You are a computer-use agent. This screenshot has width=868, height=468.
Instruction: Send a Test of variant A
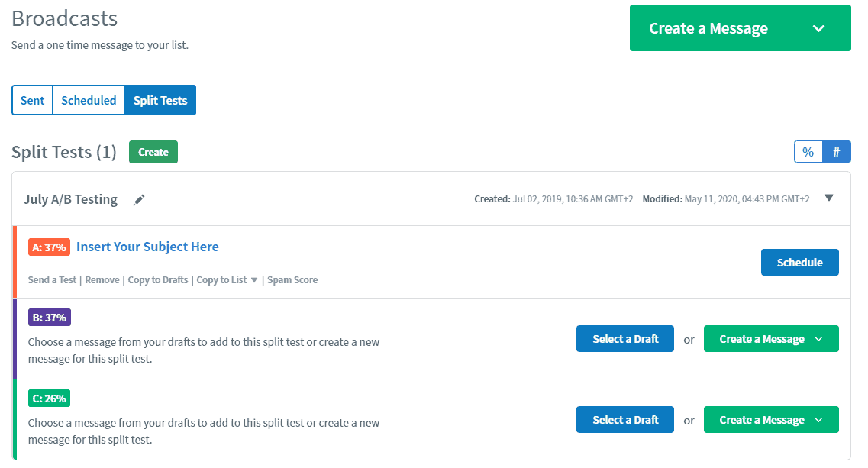52,279
